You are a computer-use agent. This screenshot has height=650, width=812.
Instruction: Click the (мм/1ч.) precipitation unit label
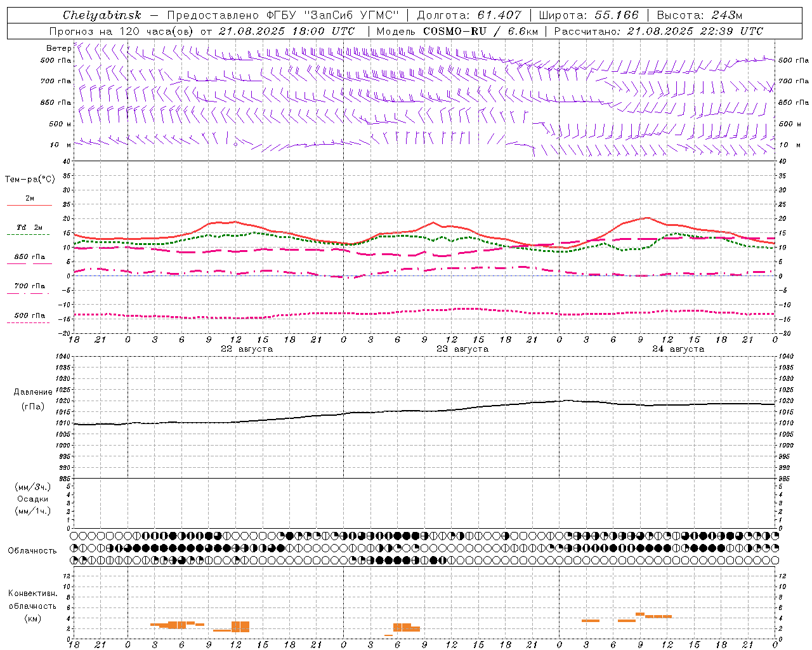(33, 511)
